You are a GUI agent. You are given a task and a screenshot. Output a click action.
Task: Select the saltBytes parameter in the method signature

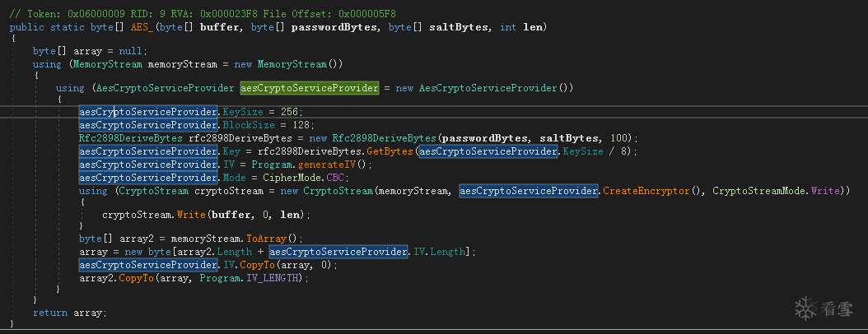(460, 27)
